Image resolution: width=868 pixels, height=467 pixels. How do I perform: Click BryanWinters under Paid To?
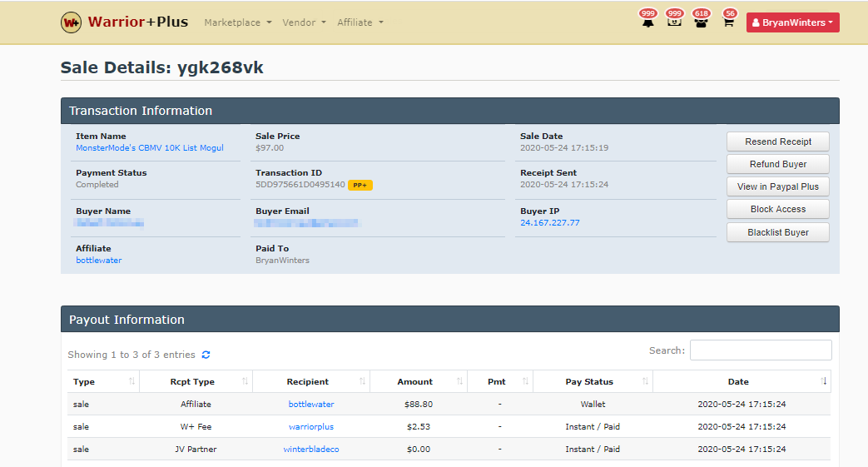pyautogui.click(x=282, y=261)
